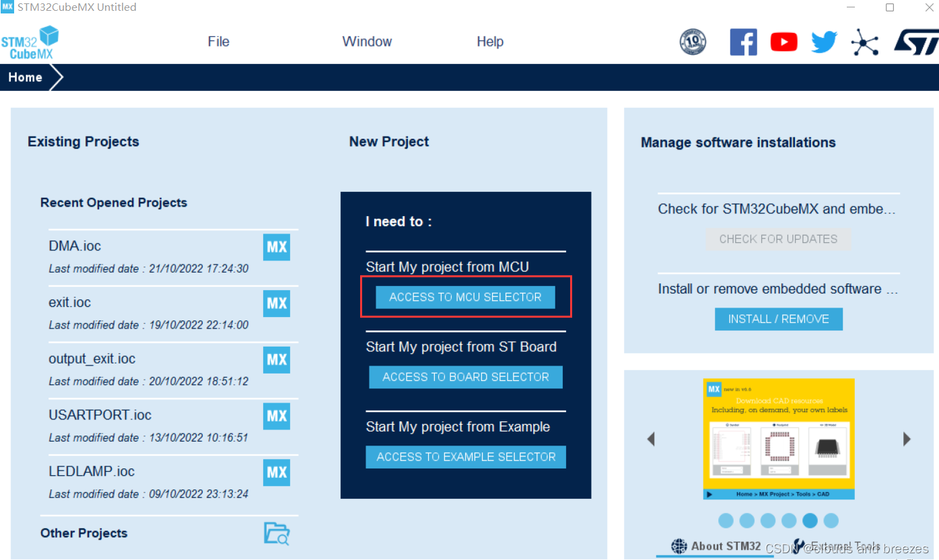939x560 pixels.
Task: Click 'Start My project from MCU' text
Action: point(448,267)
